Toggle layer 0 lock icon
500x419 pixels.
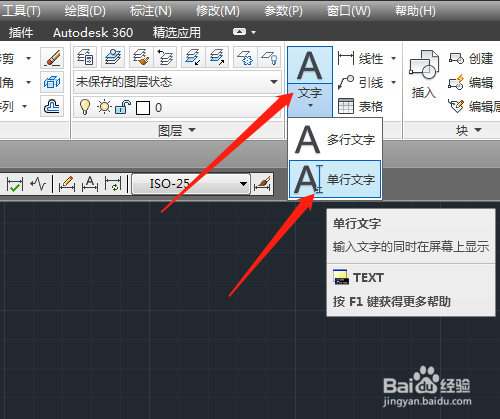tap(123, 107)
